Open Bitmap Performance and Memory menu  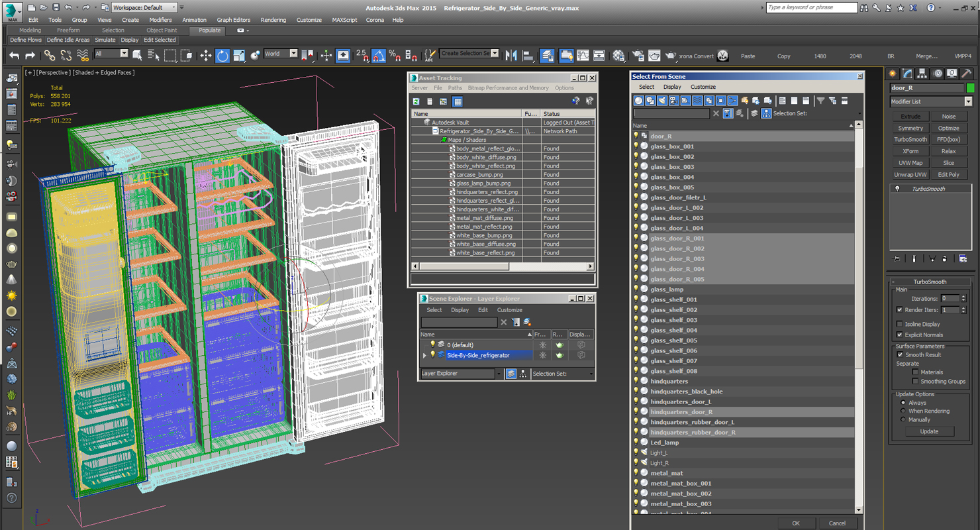508,88
